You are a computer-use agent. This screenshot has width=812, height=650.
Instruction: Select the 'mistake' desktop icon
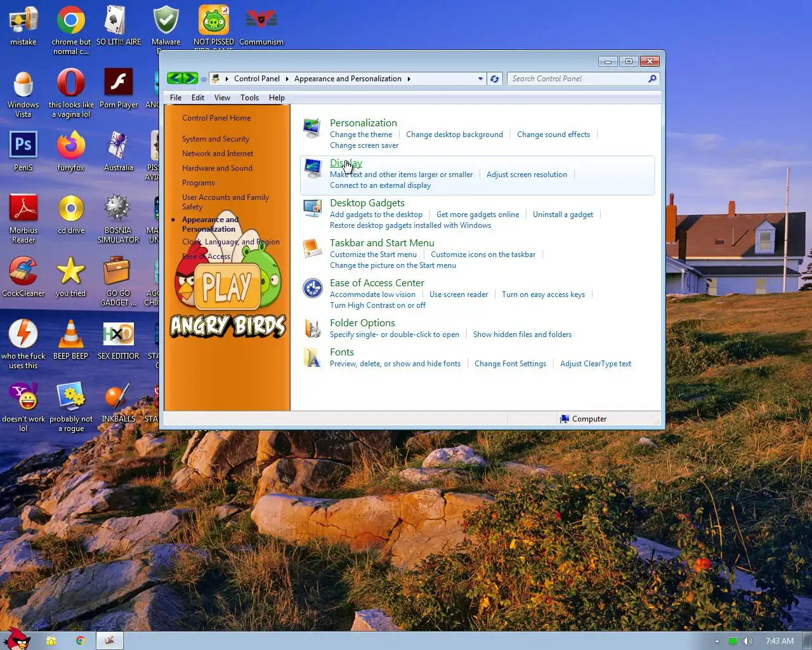(x=23, y=25)
